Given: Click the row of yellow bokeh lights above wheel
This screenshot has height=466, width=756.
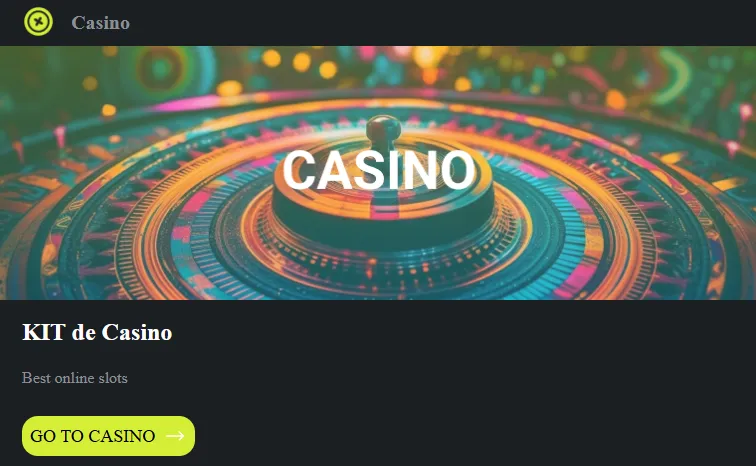Looking at the screenshot, I should (x=299, y=63).
